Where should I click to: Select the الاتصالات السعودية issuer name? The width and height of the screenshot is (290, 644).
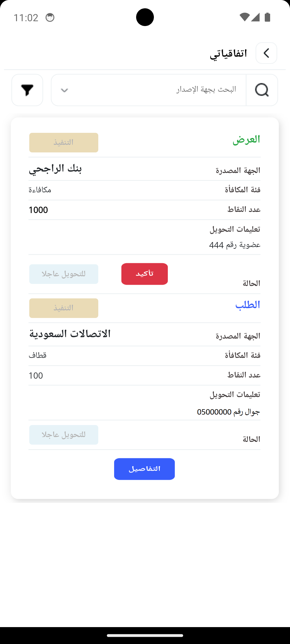pyautogui.click(x=70, y=334)
